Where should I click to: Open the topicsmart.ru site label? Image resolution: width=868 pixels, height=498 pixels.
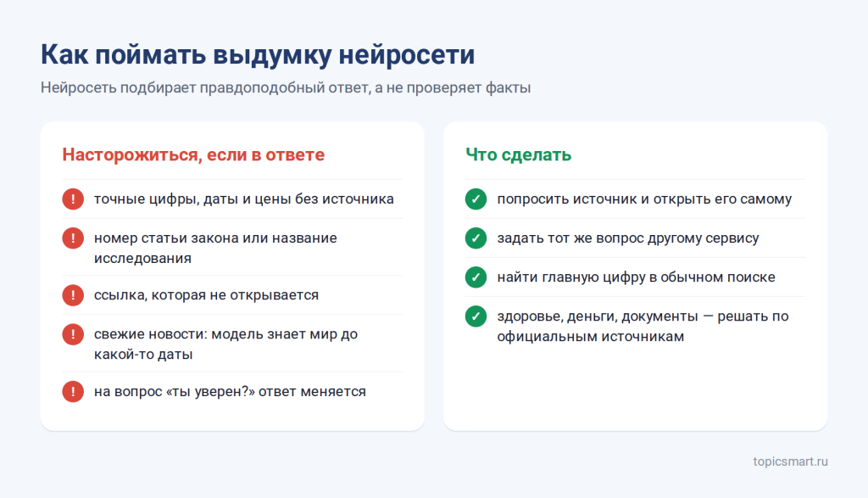[790, 462]
